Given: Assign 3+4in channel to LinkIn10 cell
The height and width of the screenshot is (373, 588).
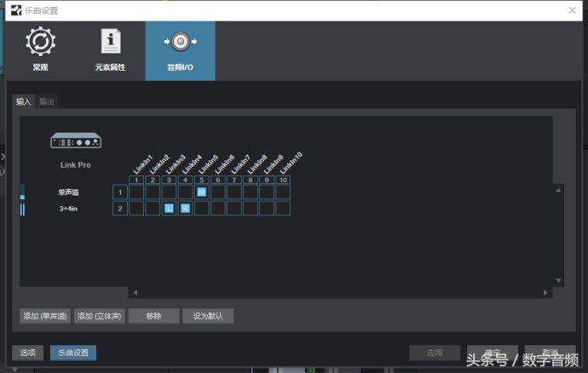Looking at the screenshot, I should (283, 209).
